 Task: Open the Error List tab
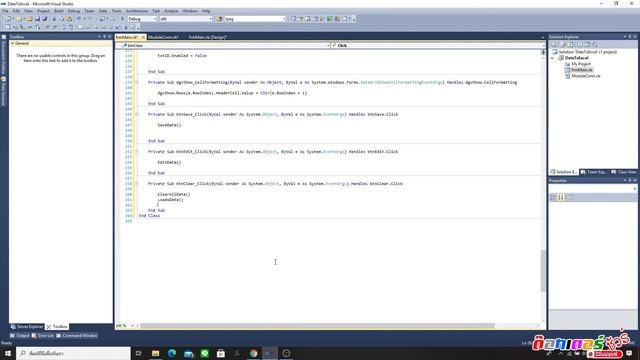coord(42,336)
